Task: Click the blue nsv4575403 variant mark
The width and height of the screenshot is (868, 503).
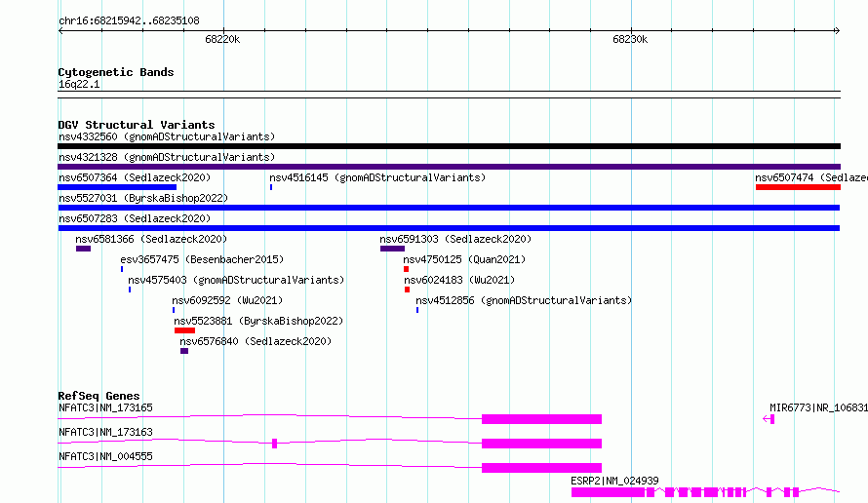Action: pyautogui.click(x=130, y=290)
